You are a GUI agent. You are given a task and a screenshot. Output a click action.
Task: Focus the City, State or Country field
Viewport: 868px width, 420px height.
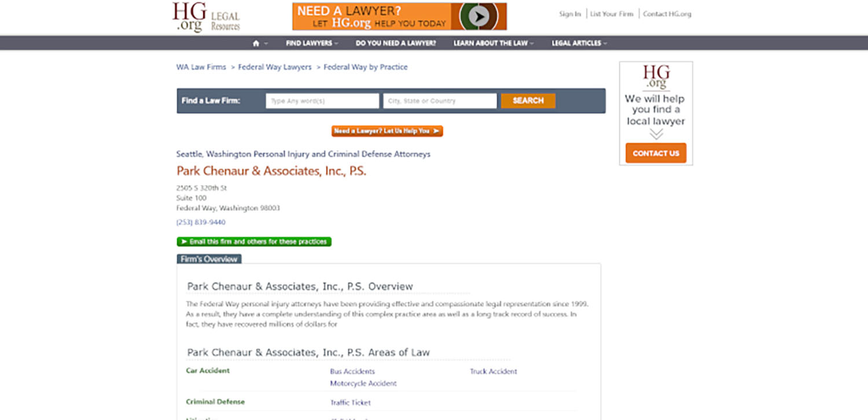click(440, 101)
